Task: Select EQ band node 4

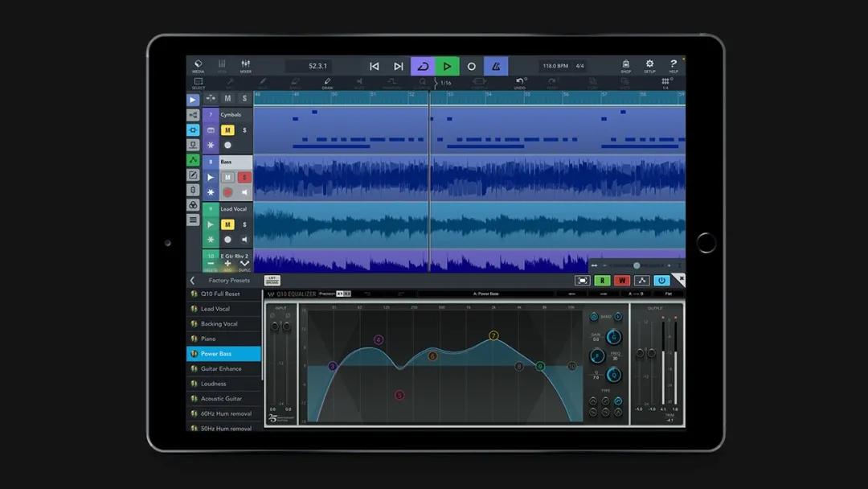Action: coord(378,339)
